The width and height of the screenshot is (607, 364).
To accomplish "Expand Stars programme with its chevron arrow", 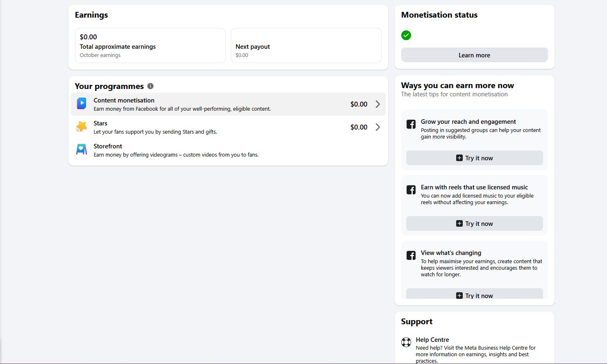I will coord(378,127).
